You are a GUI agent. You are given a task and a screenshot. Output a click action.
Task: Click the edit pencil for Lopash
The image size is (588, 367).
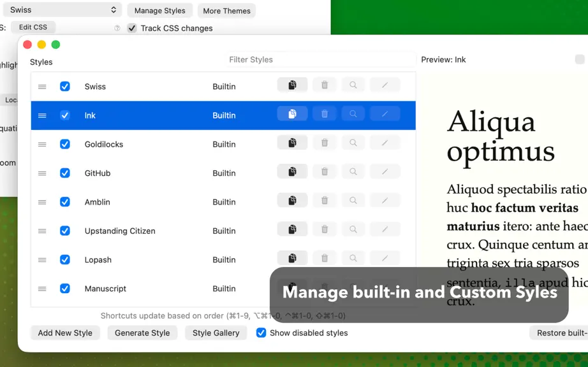385,258
